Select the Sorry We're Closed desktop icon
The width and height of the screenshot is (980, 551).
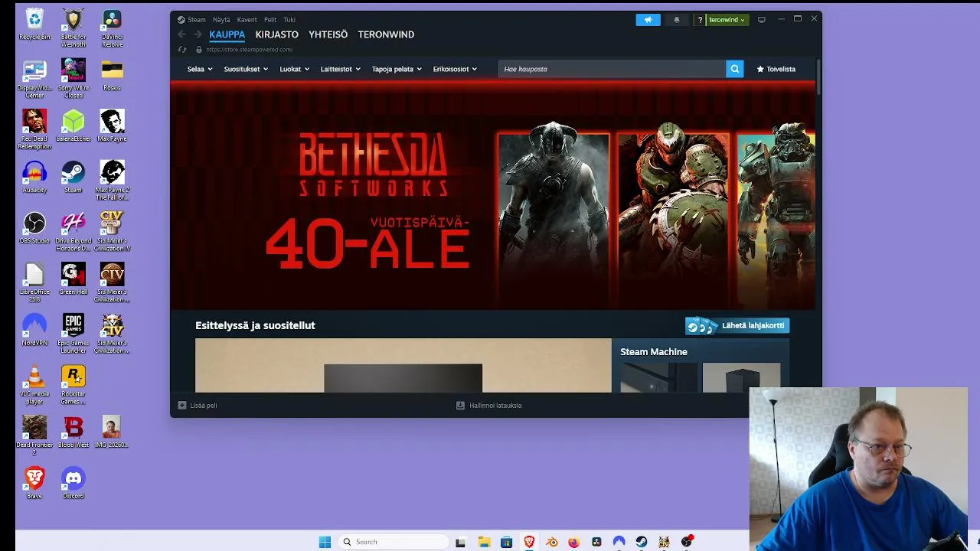coord(73,78)
